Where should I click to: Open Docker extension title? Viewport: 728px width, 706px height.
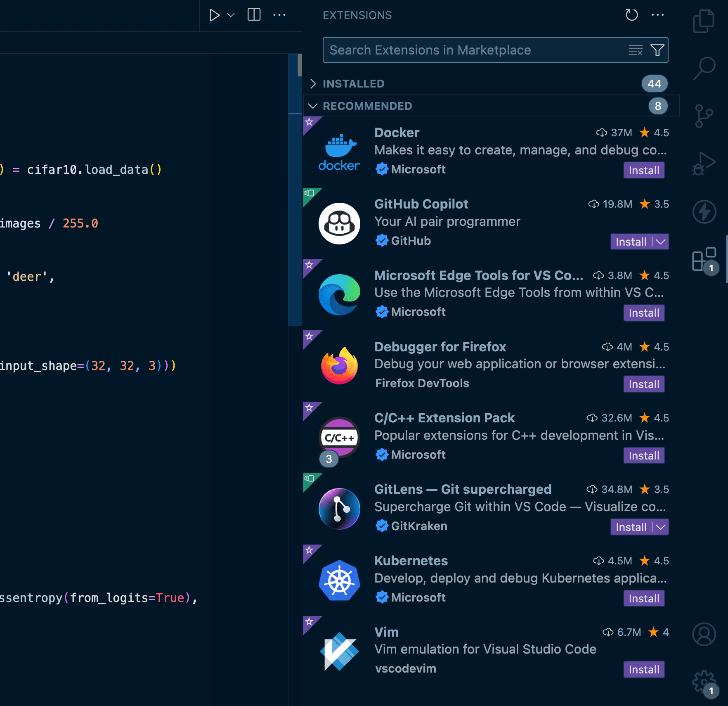point(397,133)
